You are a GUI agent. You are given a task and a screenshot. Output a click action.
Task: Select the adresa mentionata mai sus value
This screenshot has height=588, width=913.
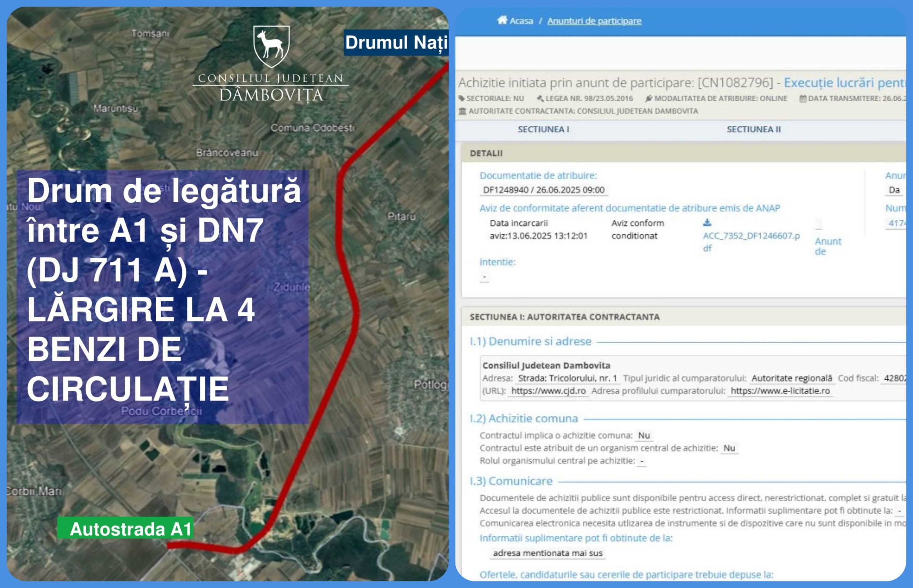pos(547,553)
